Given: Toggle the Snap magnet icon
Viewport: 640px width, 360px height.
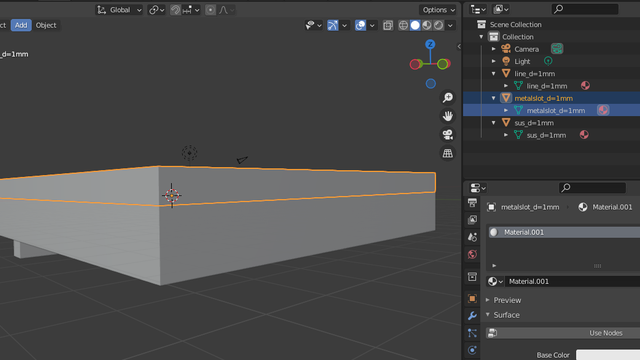Looking at the screenshot, I should (175, 10).
